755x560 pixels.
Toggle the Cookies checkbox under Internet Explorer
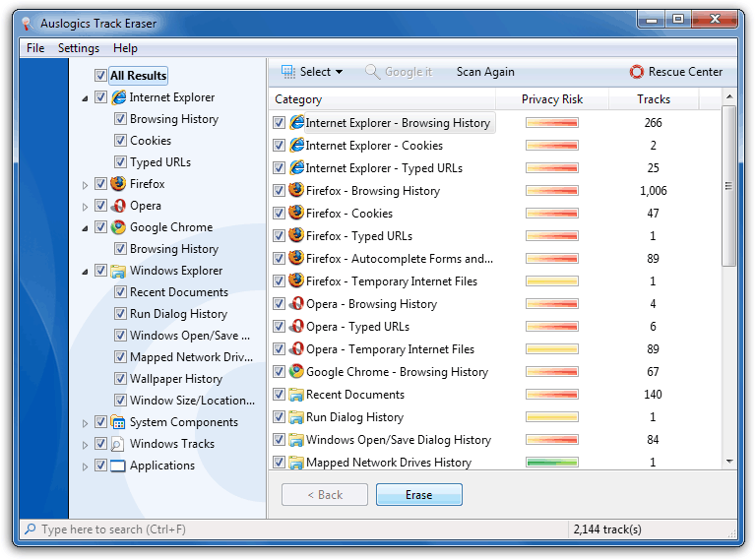coord(120,140)
